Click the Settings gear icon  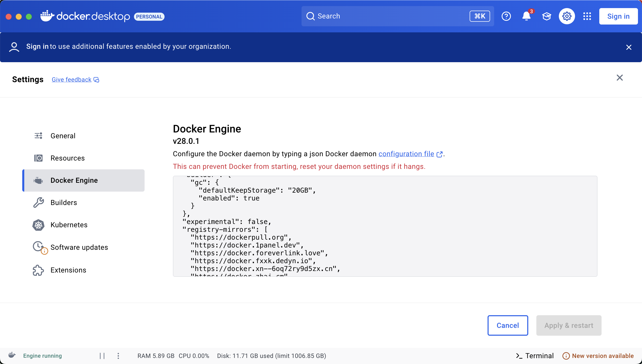(567, 16)
